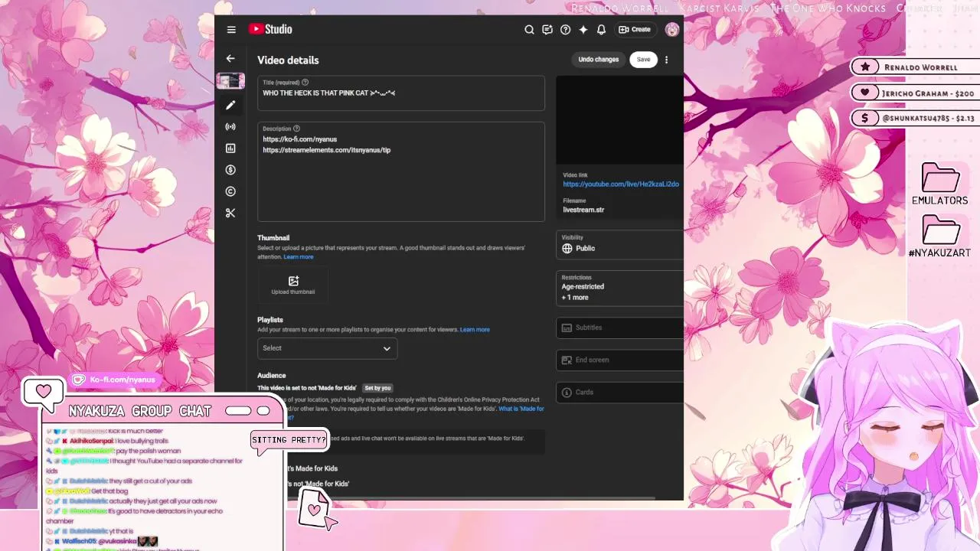The width and height of the screenshot is (980, 551).
Task: Click the Upload thumbnail button
Action: coord(293,285)
